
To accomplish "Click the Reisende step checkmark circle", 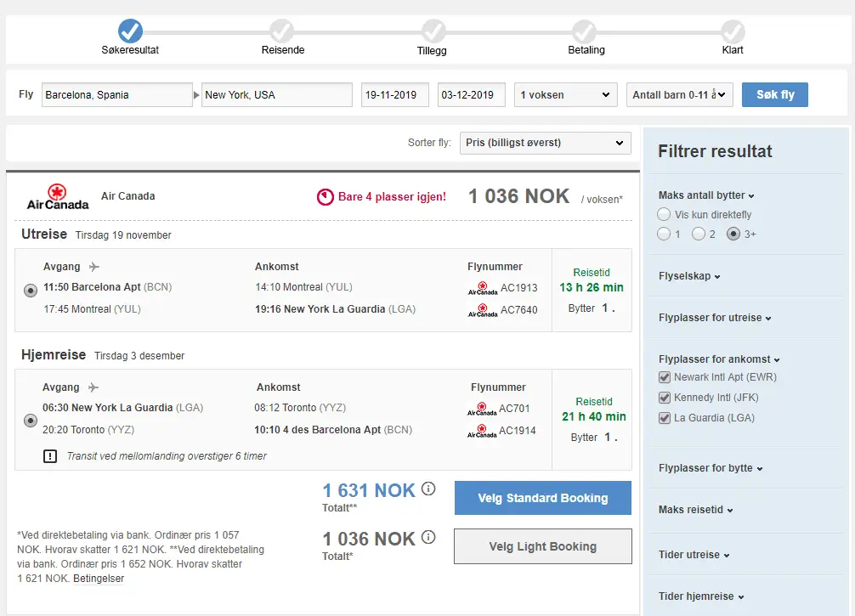I will click(281, 31).
